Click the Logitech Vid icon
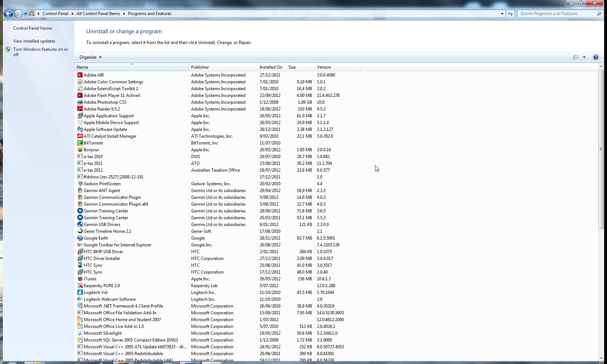Screen dimensions: 607x364 click(80, 292)
